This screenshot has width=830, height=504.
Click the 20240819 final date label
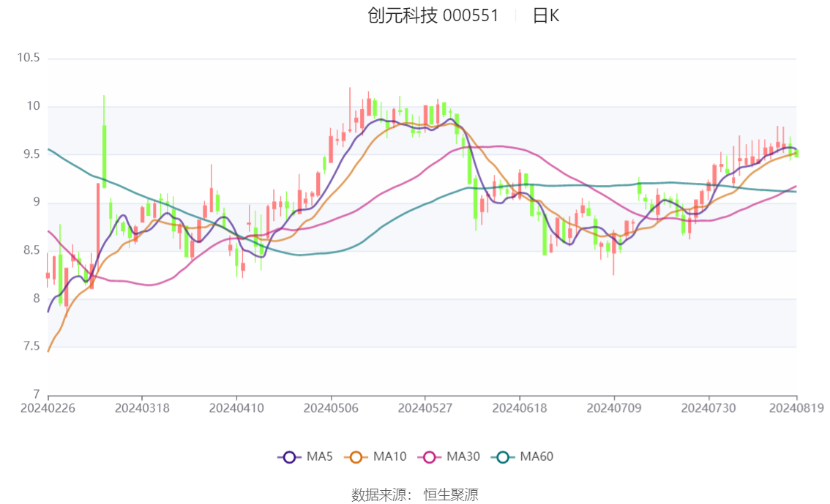pyautogui.click(x=796, y=408)
